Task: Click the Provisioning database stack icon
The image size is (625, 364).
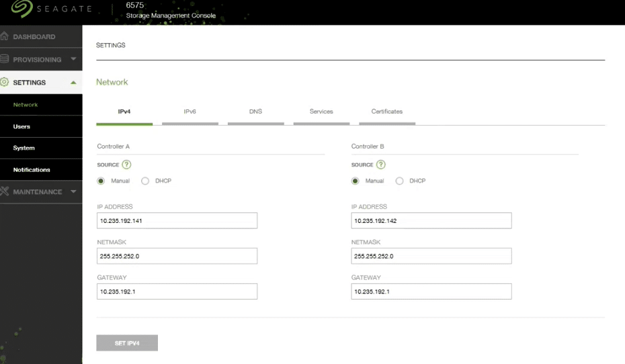Action: (5, 59)
